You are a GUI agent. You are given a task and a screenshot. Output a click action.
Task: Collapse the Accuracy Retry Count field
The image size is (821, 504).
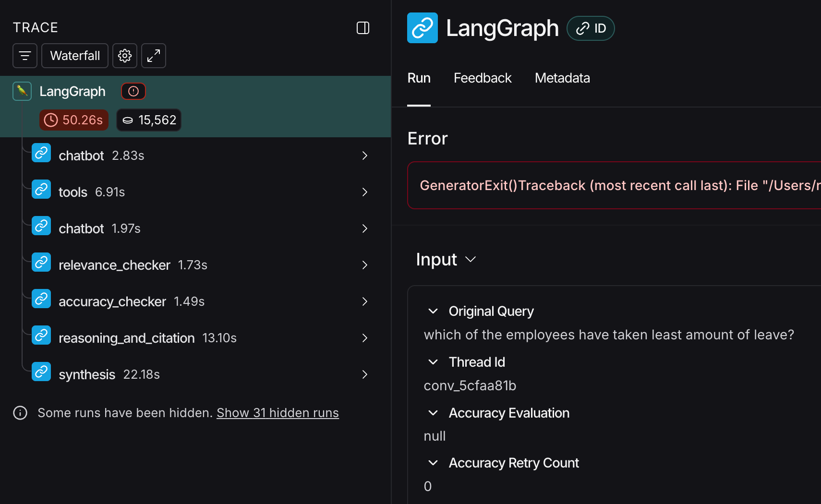click(x=433, y=463)
